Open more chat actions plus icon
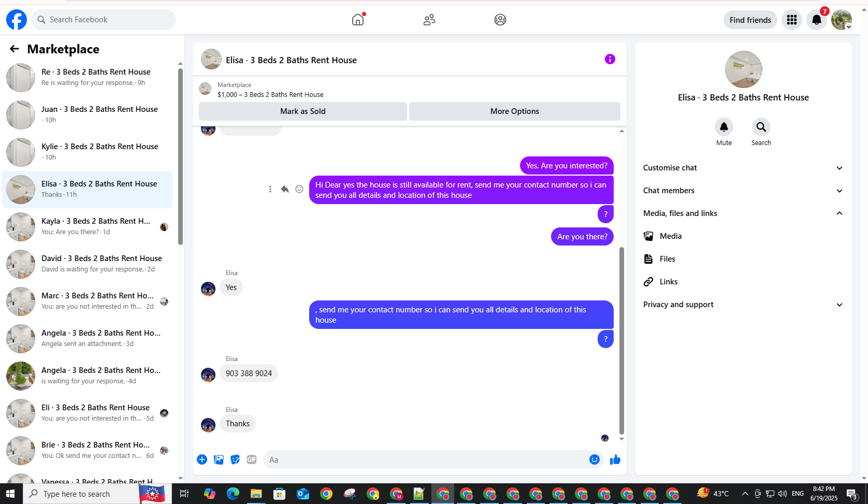Screen dimensions: 868x504 coord(202,459)
